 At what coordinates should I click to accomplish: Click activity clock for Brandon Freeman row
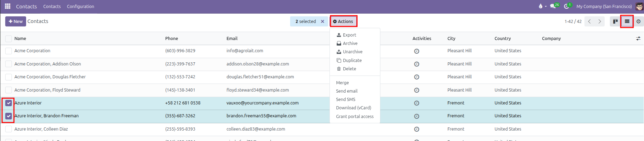(417, 116)
